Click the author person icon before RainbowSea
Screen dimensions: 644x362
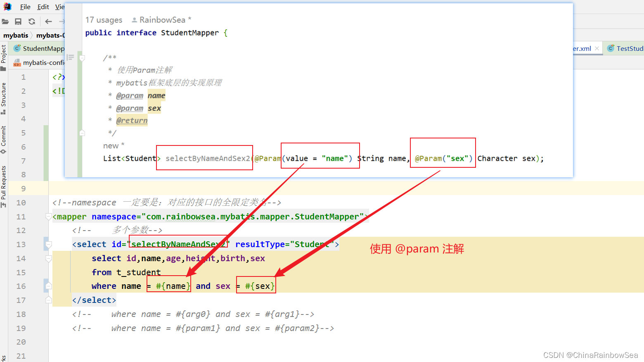pos(134,20)
